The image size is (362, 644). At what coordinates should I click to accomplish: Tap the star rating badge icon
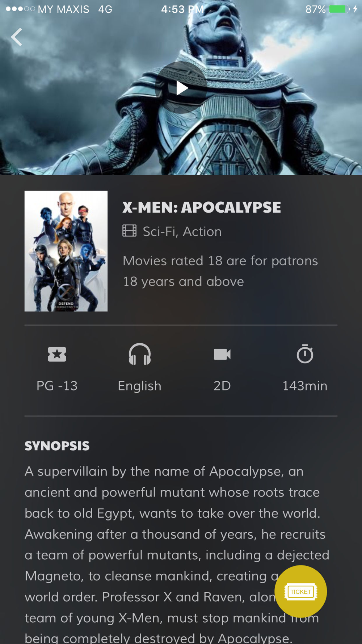pyautogui.click(x=57, y=354)
